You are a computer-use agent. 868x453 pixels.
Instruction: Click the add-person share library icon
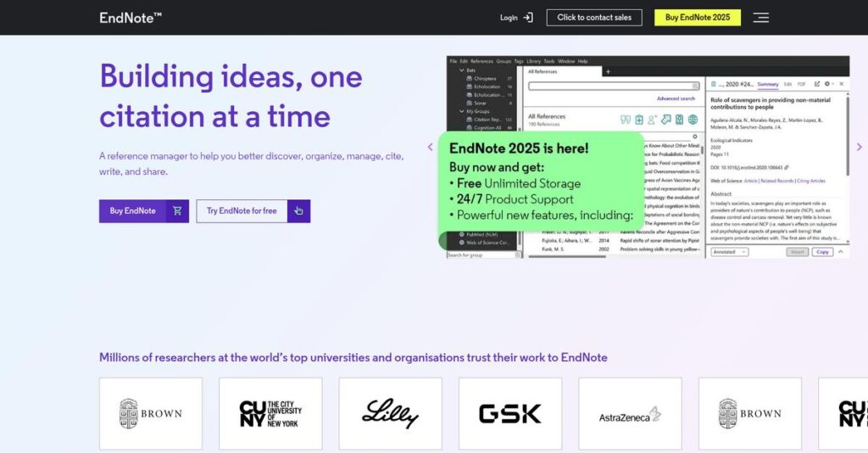click(652, 120)
